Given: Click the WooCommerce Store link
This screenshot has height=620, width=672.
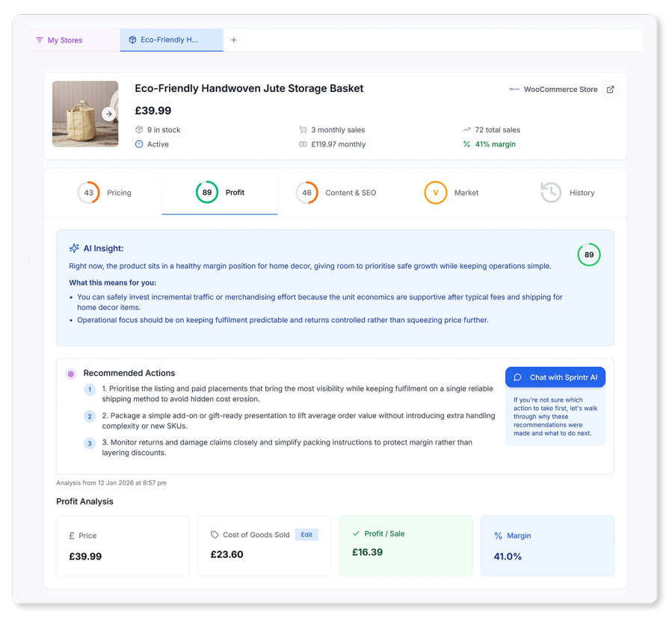Looking at the screenshot, I should coord(560,90).
